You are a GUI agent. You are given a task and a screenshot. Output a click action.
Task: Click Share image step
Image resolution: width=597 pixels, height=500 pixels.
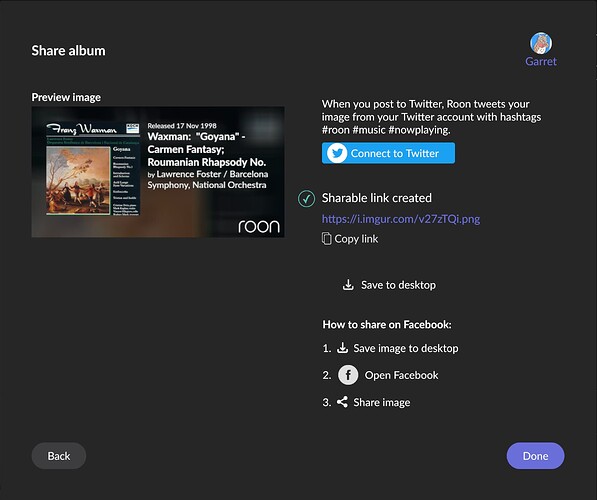point(382,403)
